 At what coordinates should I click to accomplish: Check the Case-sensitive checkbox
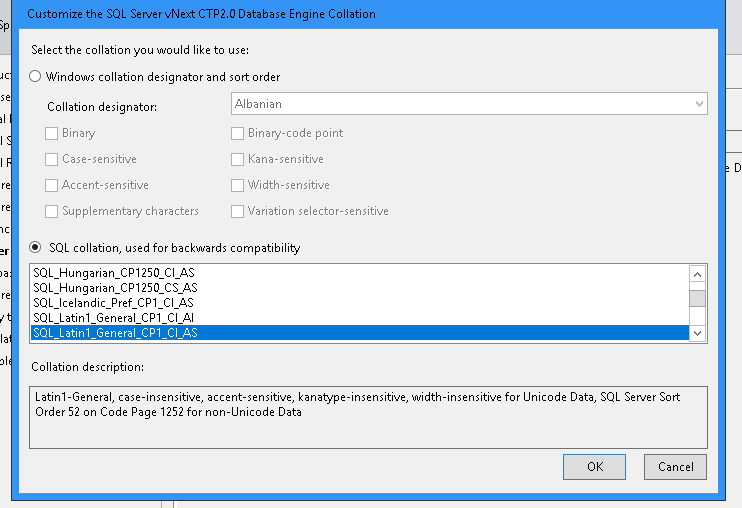pyautogui.click(x=51, y=159)
